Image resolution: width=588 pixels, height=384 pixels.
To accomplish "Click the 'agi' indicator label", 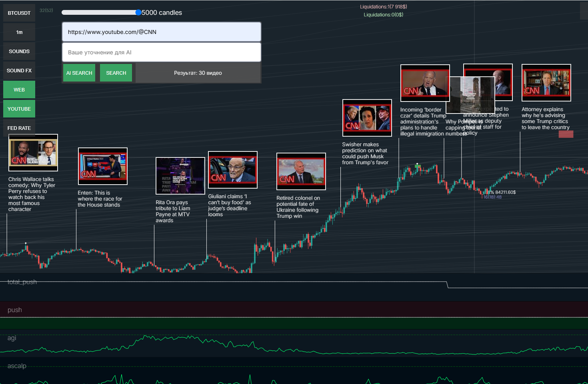I will (12, 338).
